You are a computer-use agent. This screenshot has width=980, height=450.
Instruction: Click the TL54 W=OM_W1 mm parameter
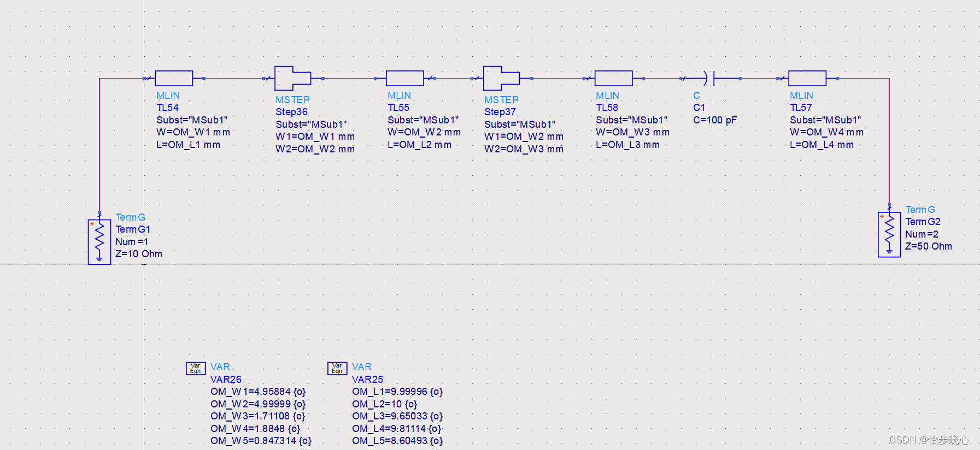pyautogui.click(x=193, y=132)
